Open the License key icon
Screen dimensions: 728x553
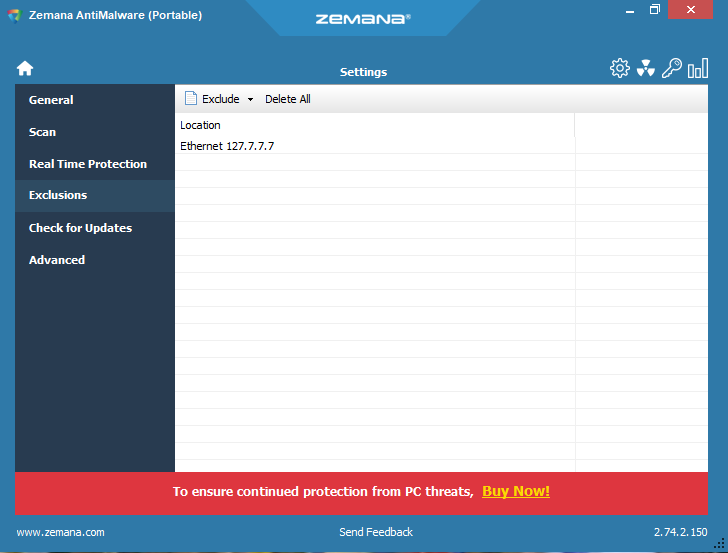(x=671, y=68)
